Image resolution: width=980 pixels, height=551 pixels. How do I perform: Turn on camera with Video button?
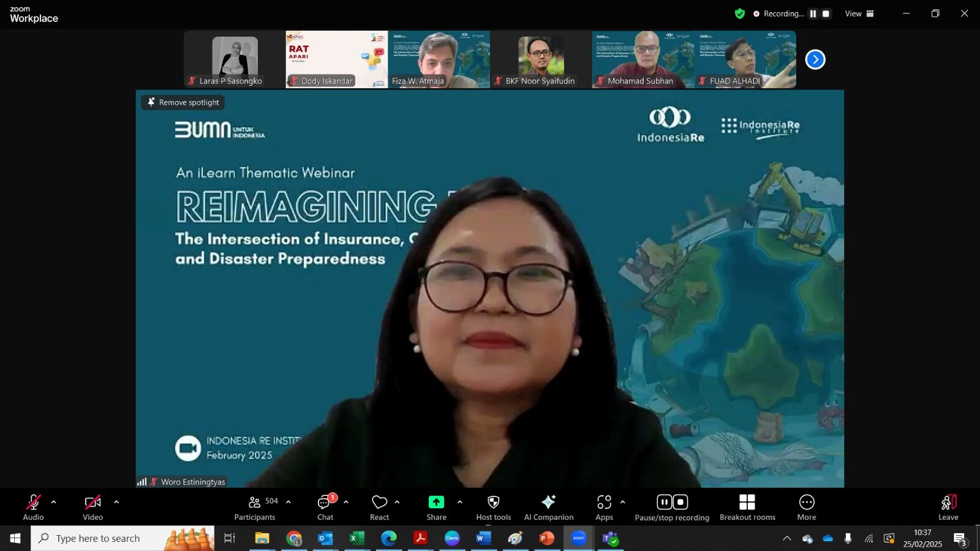click(92, 508)
